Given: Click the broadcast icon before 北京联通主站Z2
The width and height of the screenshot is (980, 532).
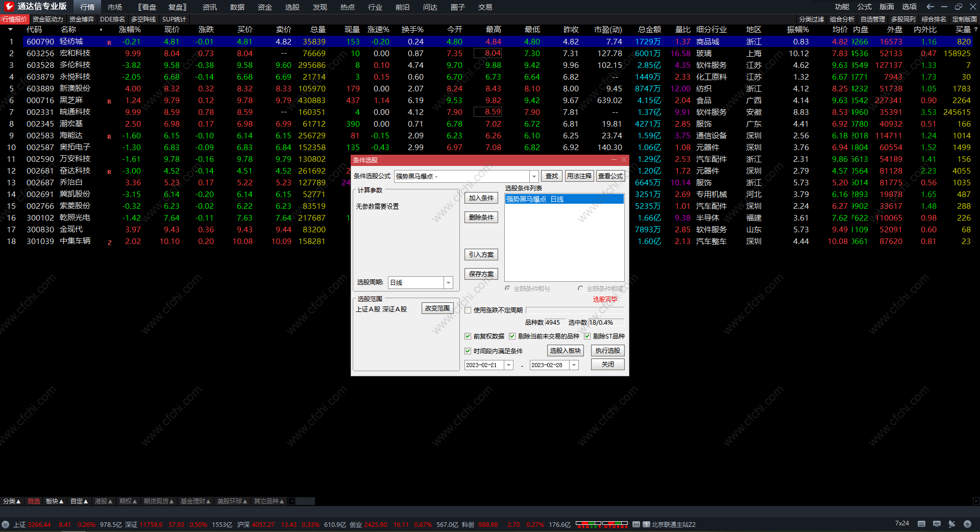Looking at the screenshot, I should pos(636,524).
